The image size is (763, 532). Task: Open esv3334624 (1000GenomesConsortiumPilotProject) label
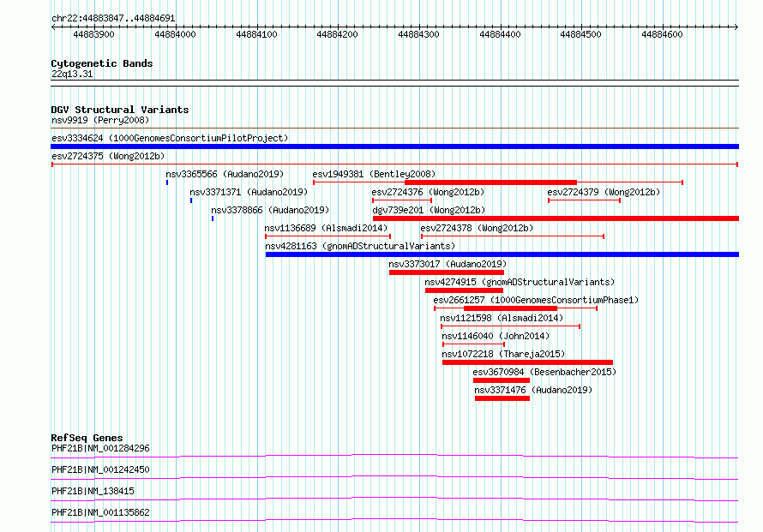(170, 138)
